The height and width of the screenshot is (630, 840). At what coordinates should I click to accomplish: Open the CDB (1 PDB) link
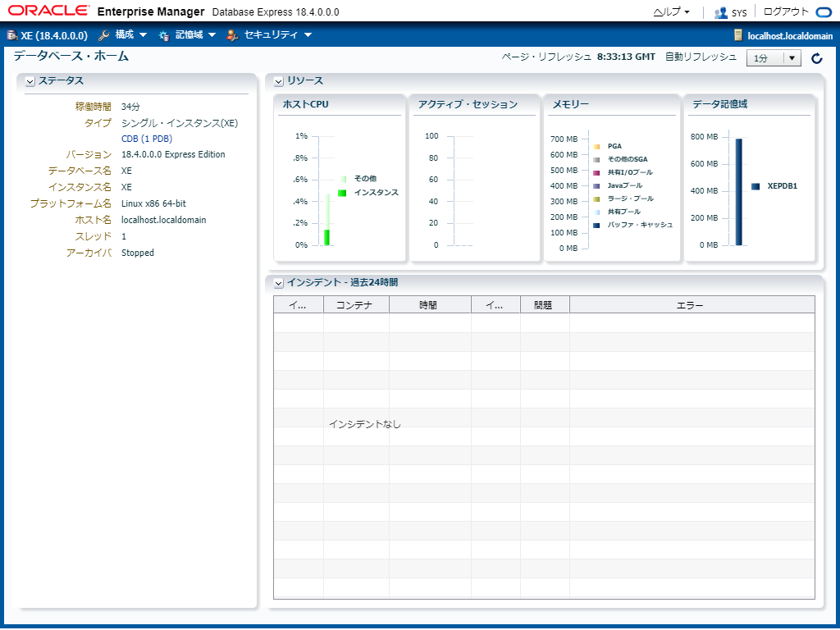point(147,139)
